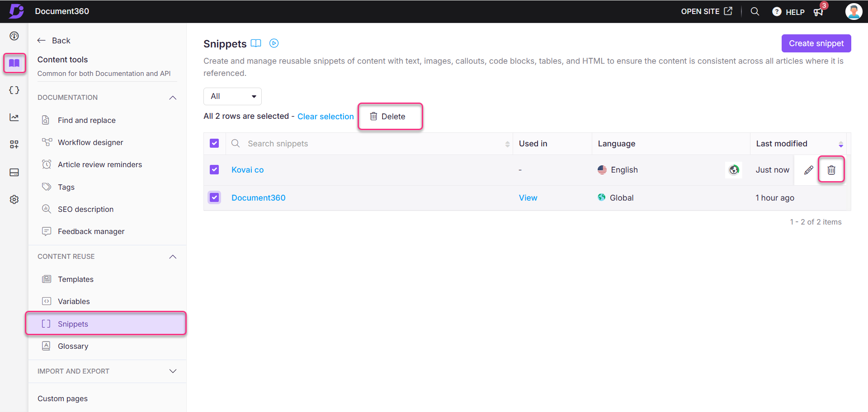Expand the IMPORT AND EXPORT section
868x412 pixels.
(x=173, y=371)
